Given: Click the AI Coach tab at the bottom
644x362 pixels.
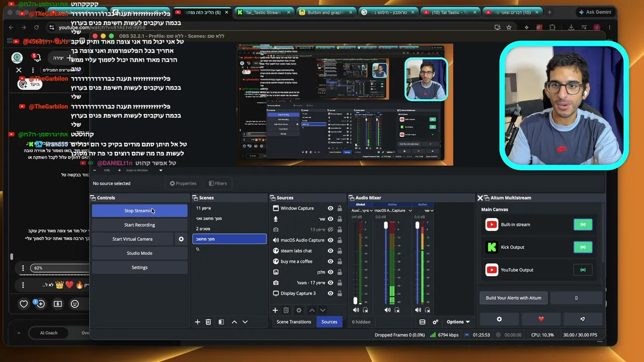Looking at the screenshot, I should point(49,333).
